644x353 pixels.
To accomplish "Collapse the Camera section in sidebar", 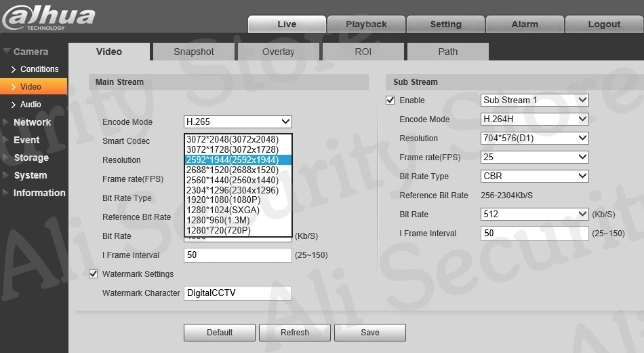I will pos(26,52).
